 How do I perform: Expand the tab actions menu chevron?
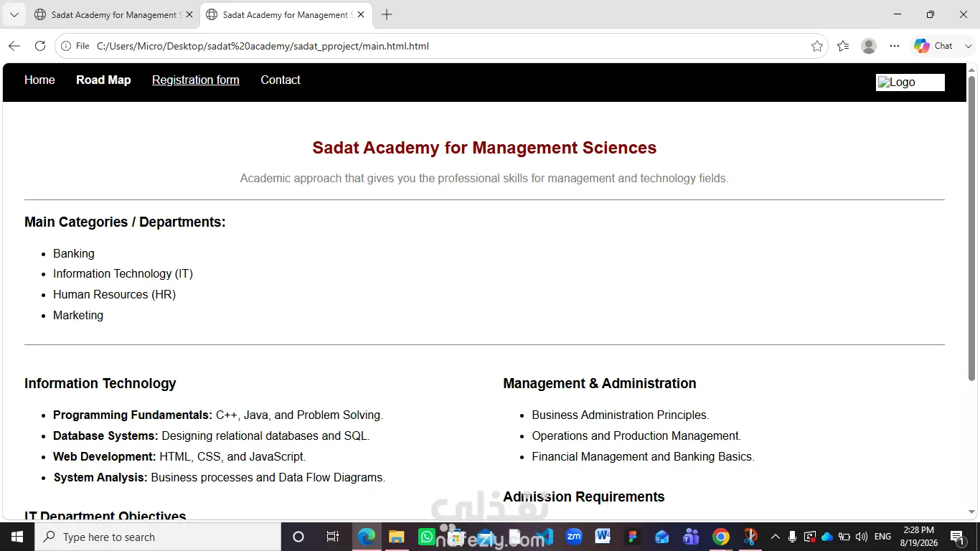pyautogui.click(x=14, y=14)
